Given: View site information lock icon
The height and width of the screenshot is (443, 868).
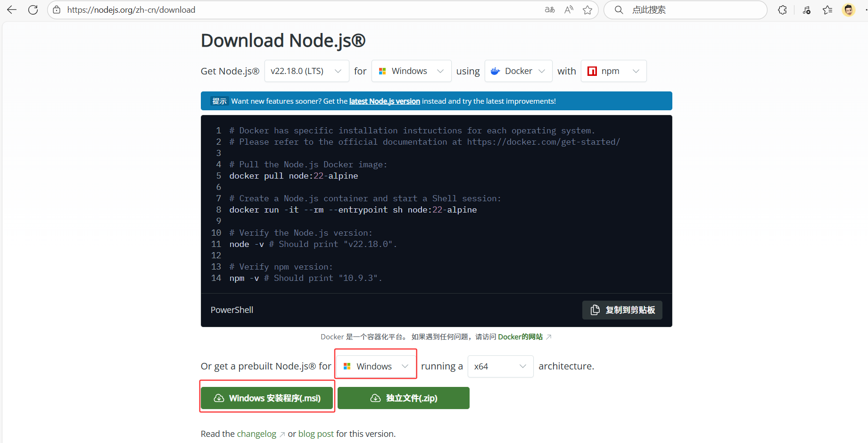Looking at the screenshot, I should coord(57,10).
